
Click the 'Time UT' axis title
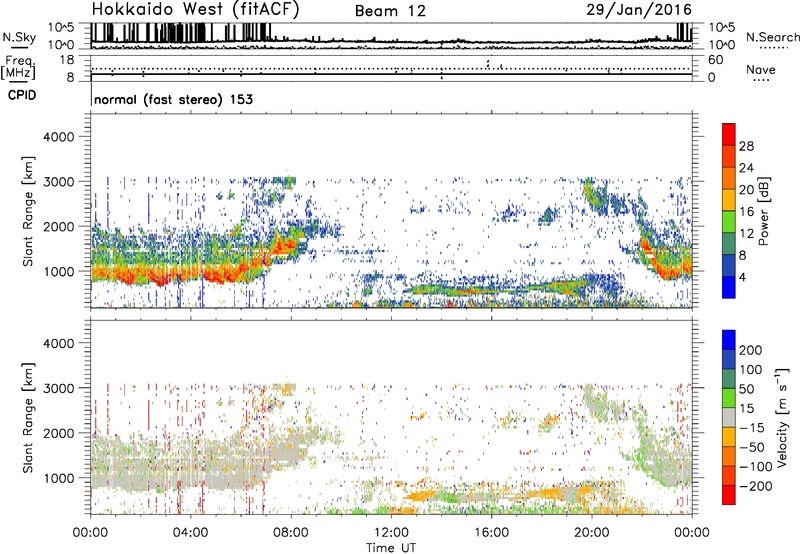click(391, 548)
